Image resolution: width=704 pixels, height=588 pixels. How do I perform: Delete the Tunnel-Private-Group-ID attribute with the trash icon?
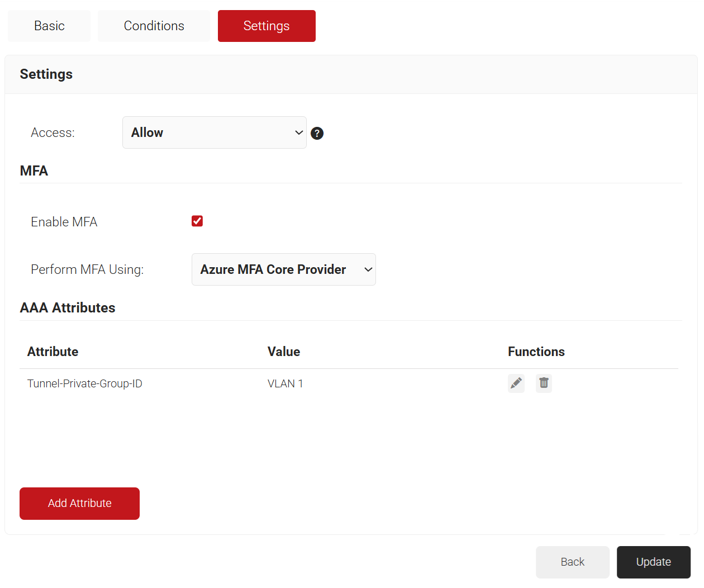pos(544,383)
